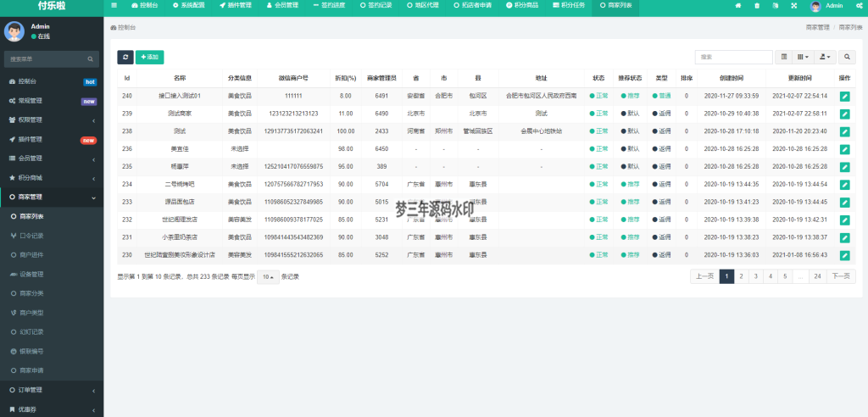This screenshot has height=417, width=868.
Task: Expand 积分商城 in the sidebar
Action: [x=52, y=178]
